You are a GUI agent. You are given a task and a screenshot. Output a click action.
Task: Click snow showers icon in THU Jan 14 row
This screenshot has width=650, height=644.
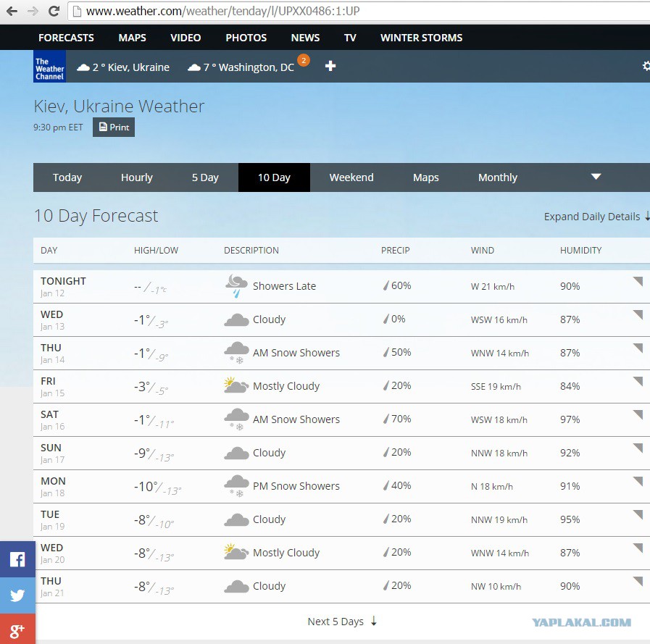point(236,353)
